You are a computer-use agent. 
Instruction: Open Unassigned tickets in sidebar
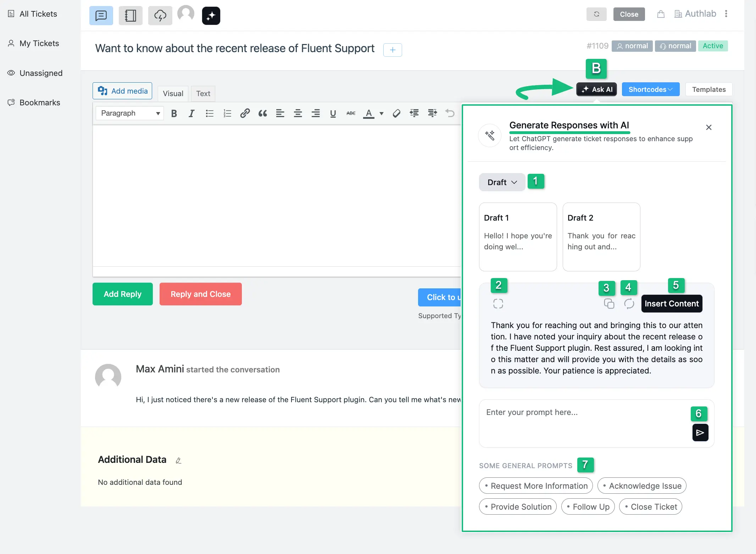click(x=35, y=73)
